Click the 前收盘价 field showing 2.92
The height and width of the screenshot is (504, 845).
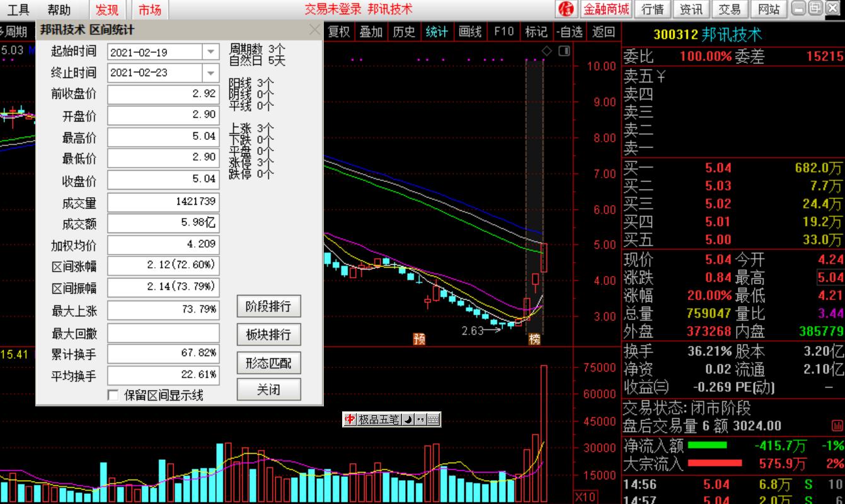[163, 94]
